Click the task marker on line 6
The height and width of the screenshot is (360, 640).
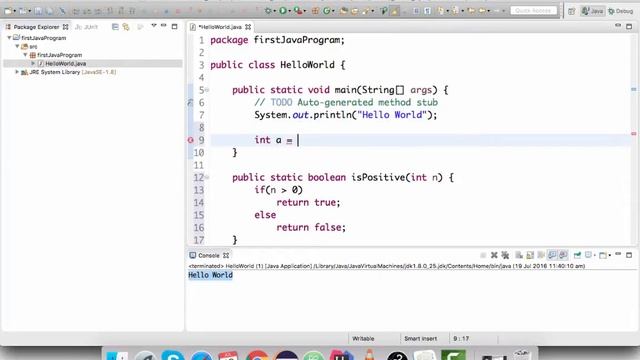point(190,102)
